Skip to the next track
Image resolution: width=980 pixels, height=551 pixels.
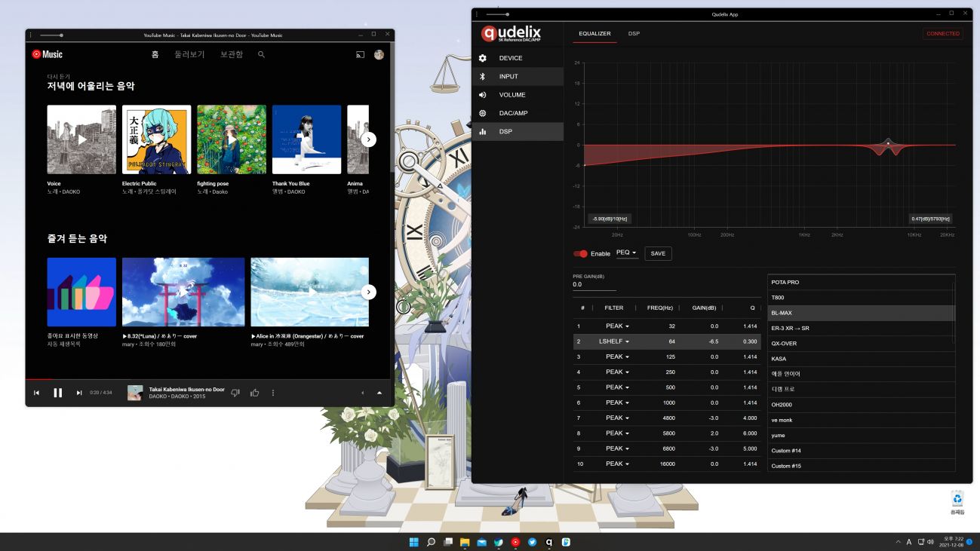79,393
